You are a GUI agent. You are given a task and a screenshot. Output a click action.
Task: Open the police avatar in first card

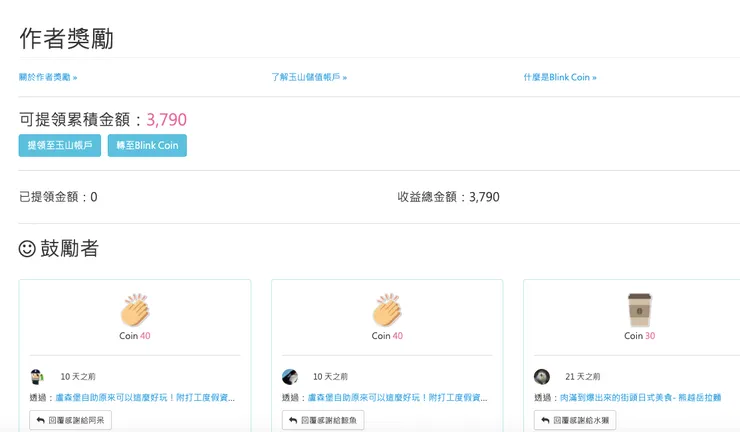37,376
